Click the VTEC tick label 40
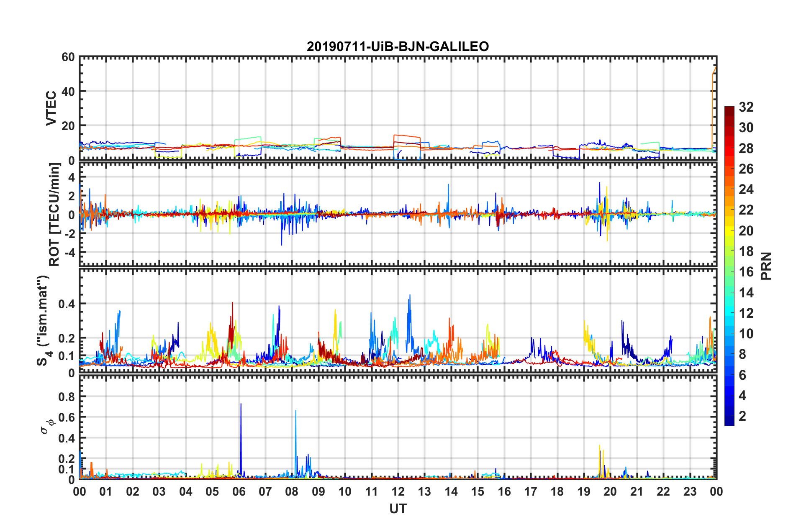 [x=68, y=92]
